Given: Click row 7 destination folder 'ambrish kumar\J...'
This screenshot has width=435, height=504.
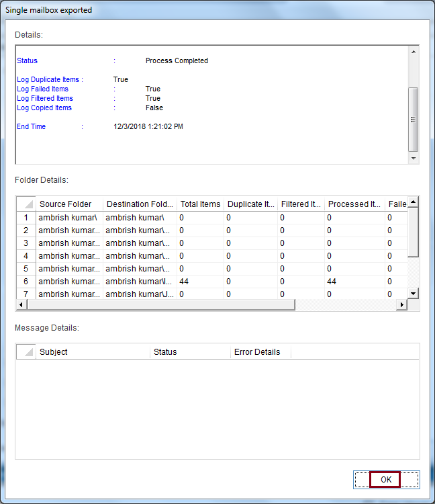Looking at the screenshot, I should (x=140, y=294).
